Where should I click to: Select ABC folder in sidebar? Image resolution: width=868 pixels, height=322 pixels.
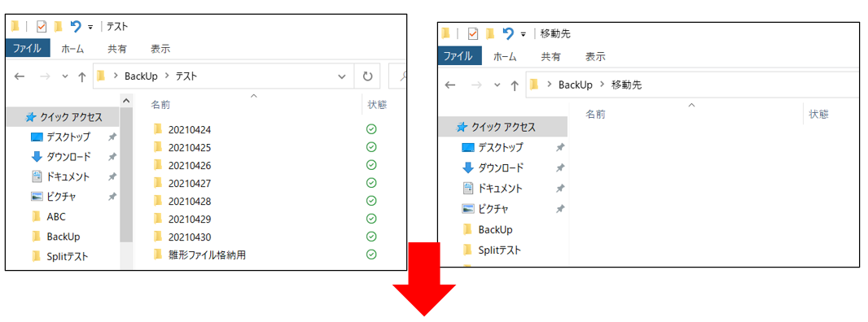click(56, 217)
